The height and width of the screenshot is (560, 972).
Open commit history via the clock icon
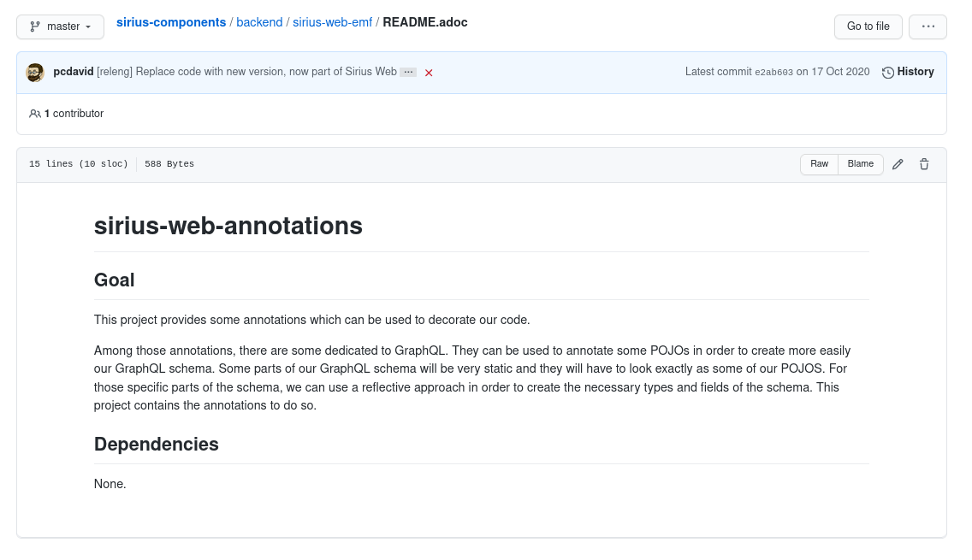pos(887,72)
